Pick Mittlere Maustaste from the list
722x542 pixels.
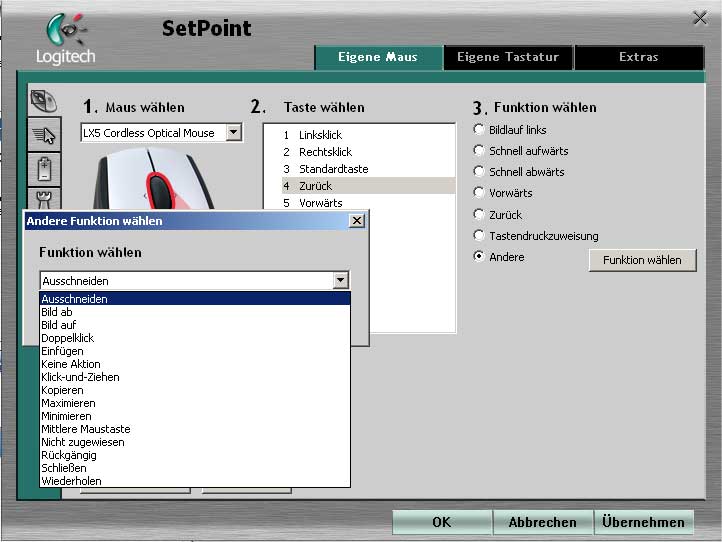click(195, 429)
